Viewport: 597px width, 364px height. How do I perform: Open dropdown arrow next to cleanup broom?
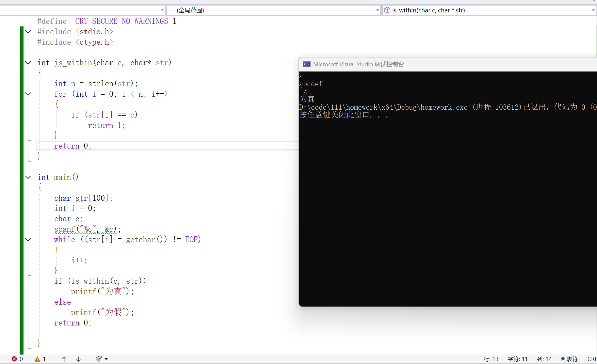[x=106, y=359]
